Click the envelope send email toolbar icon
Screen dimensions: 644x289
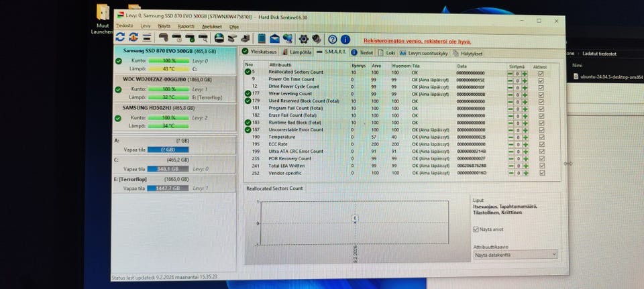tap(274, 39)
